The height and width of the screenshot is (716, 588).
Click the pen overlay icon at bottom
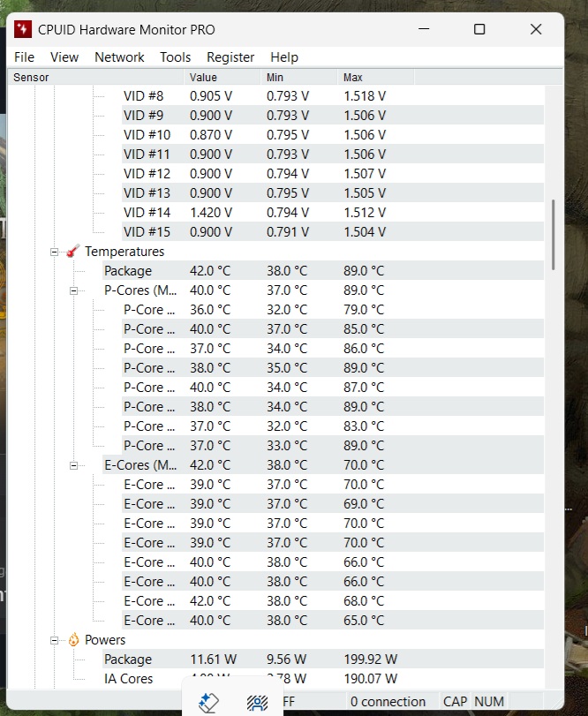pos(208,702)
